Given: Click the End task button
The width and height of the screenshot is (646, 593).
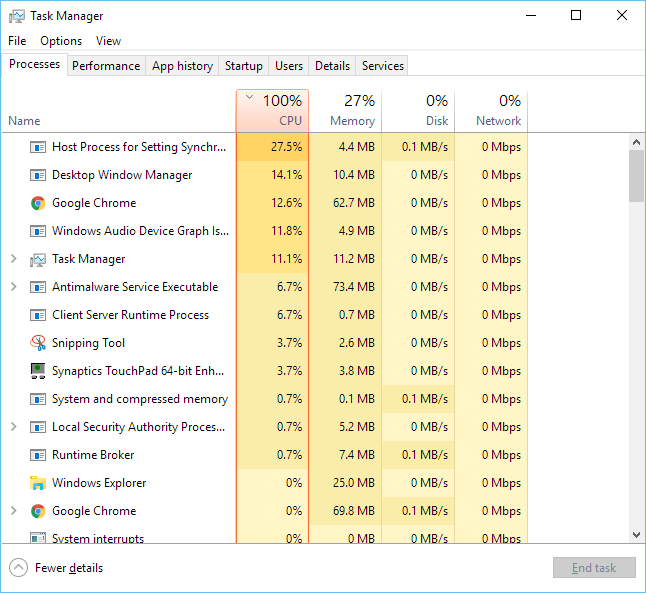Looking at the screenshot, I should pyautogui.click(x=594, y=568).
